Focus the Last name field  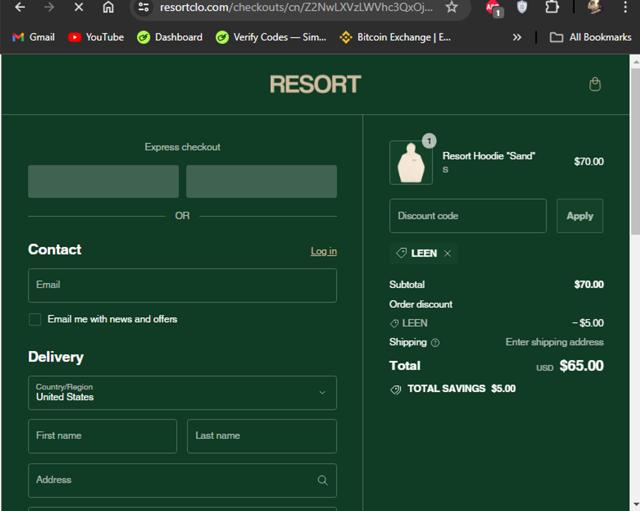[262, 436]
